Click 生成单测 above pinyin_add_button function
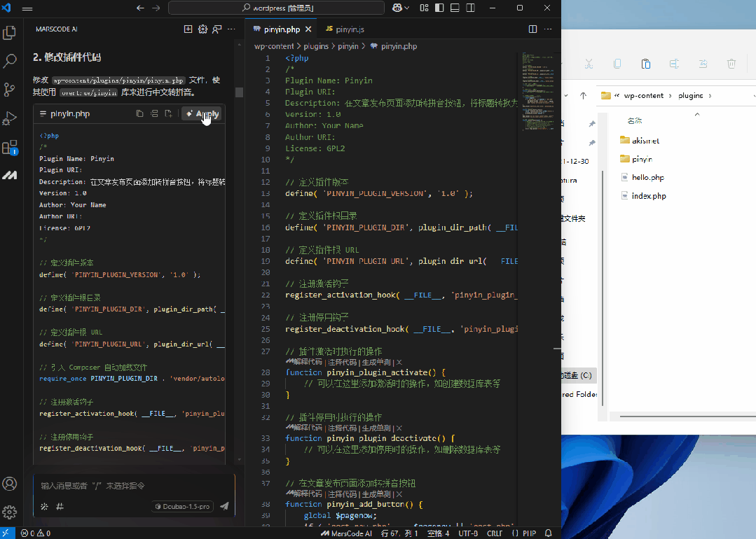756x539 pixels. 376,493
